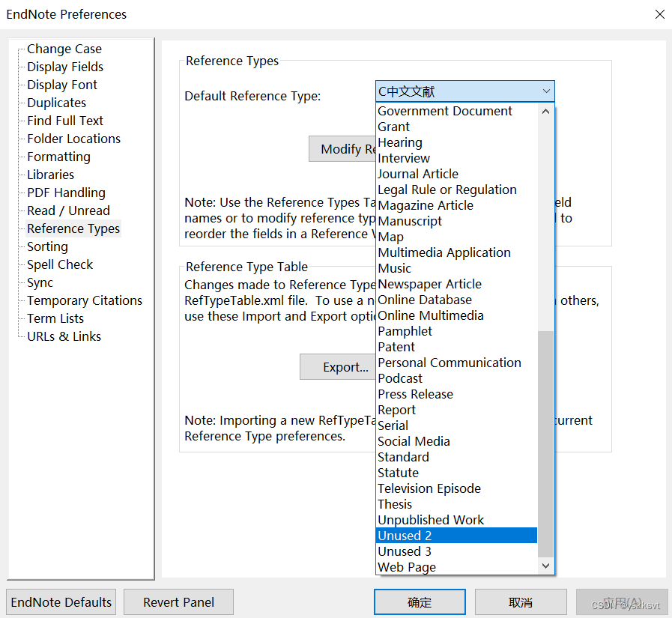Open Read / Unread settings

[x=69, y=210]
